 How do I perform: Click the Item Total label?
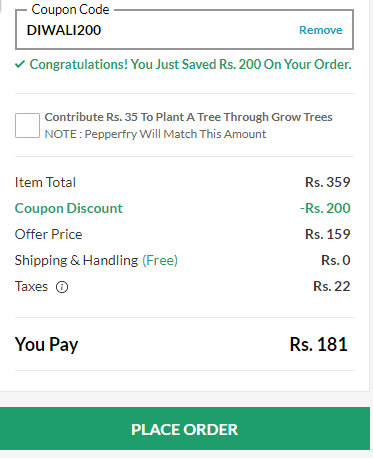pyautogui.click(x=45, y=182)
